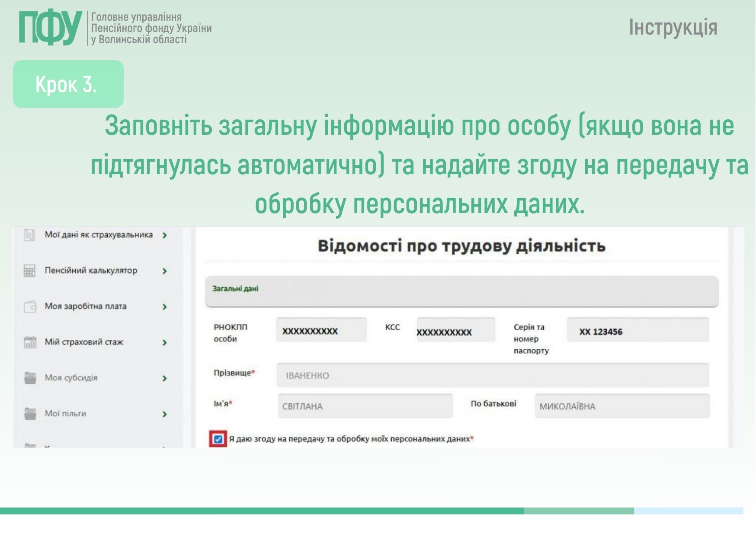The image size is (756, 536).
Task: Click the wallet icon for Моя заробітна плата
Action: click(x=30, y=306)
